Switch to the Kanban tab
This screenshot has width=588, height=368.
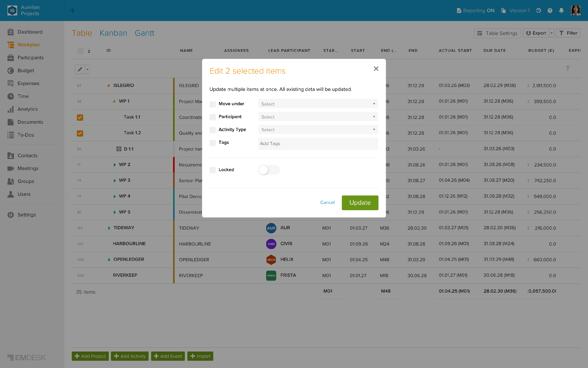tap(113, 33)
